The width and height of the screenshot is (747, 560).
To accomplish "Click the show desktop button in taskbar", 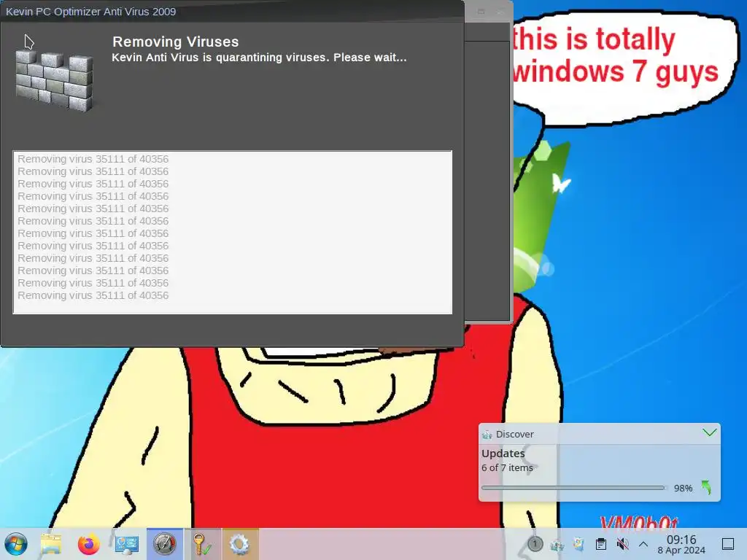I will (728, 544).
